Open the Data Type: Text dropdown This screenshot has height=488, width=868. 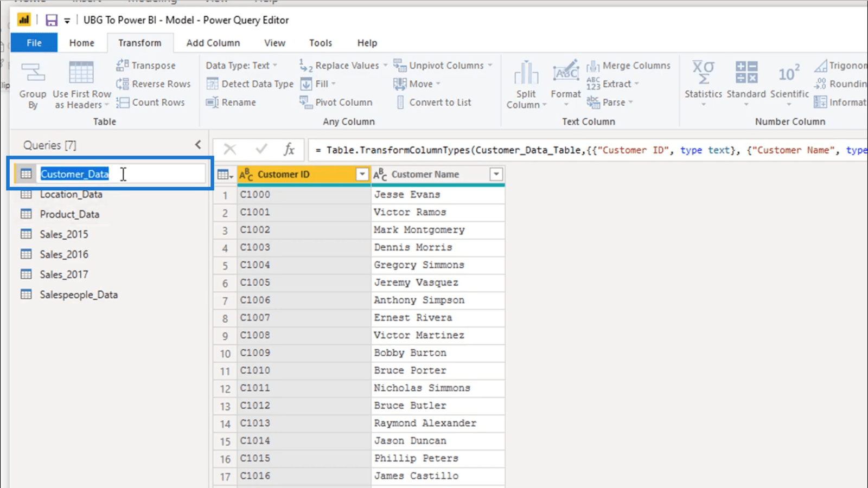coord(241,66)
